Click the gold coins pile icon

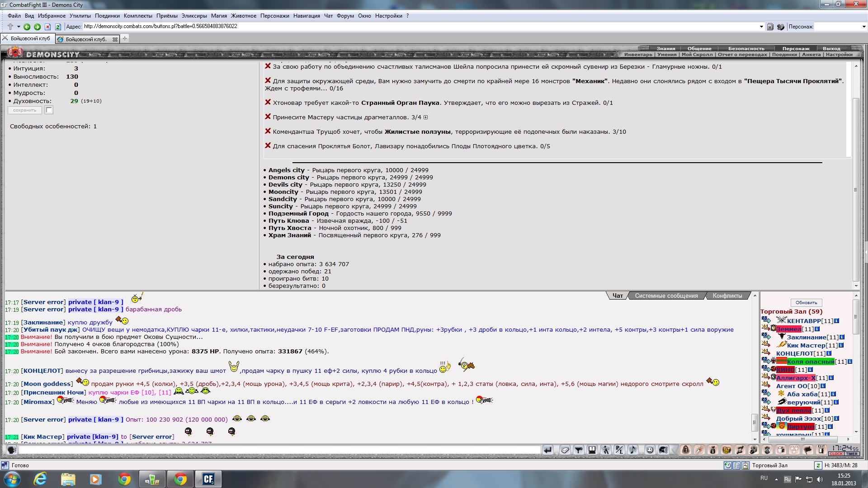(x=726, y=450)
